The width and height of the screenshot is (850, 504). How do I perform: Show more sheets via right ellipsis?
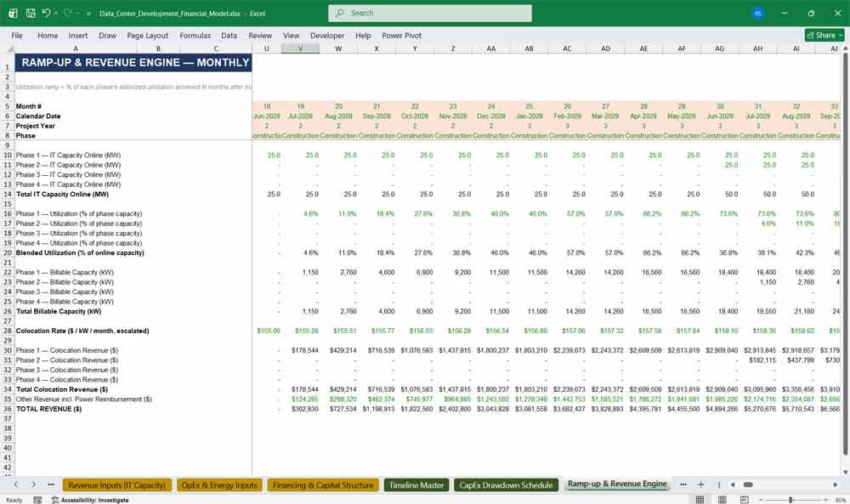point(683,484)
